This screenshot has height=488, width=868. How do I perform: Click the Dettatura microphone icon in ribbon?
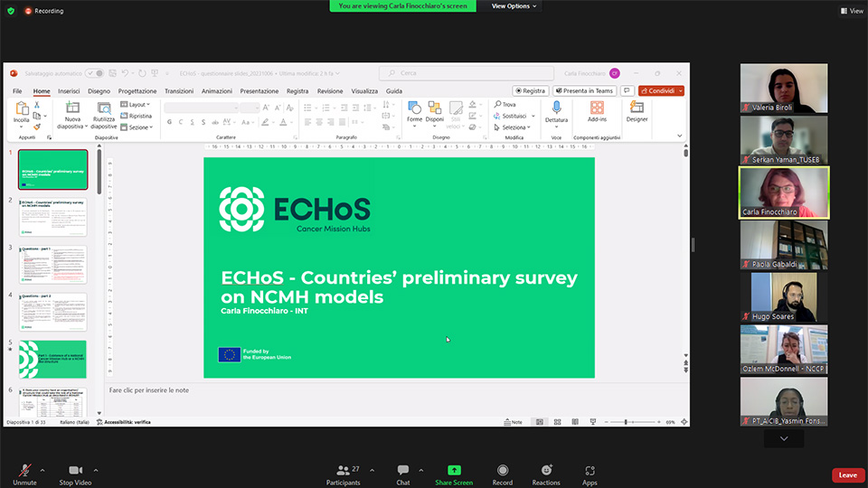[556, 108]
